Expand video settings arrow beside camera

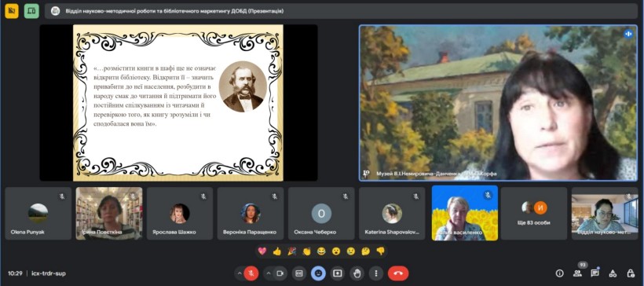(x=269, y=273)
